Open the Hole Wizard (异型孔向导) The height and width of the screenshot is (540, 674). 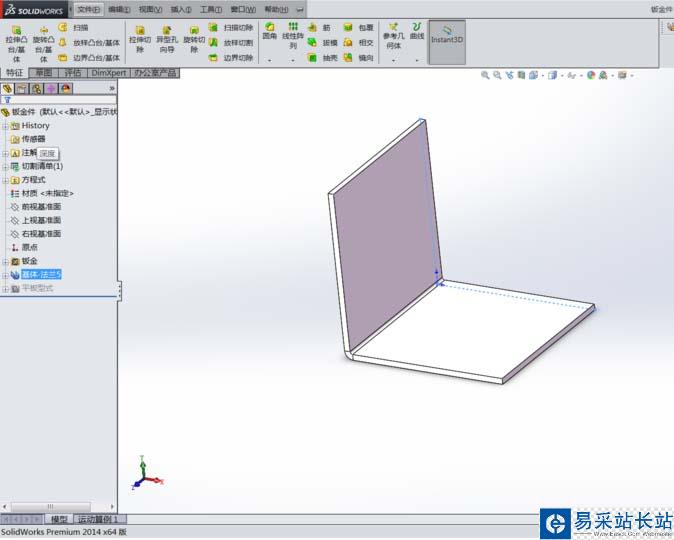click(x=167, y=39)
